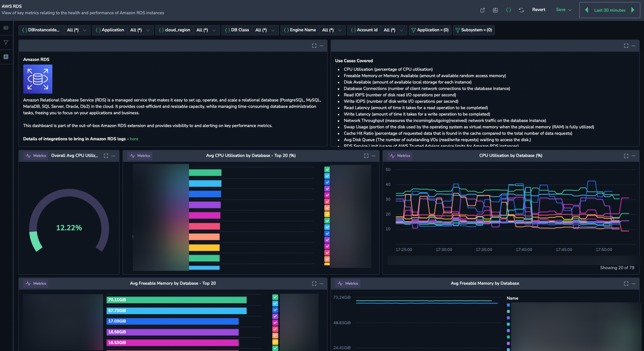The image size is (644, 351).
Task: Click Metrics badge on CPU Utilisation by Database (%)
Action: (x=400, y=156)
